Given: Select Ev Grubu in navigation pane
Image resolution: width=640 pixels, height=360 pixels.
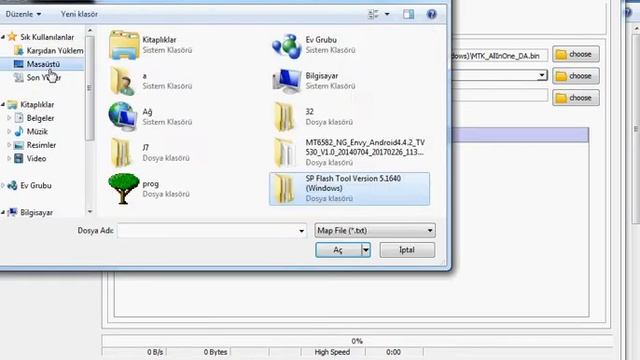Looking at the screenshot, I should (x=30, y=185).
